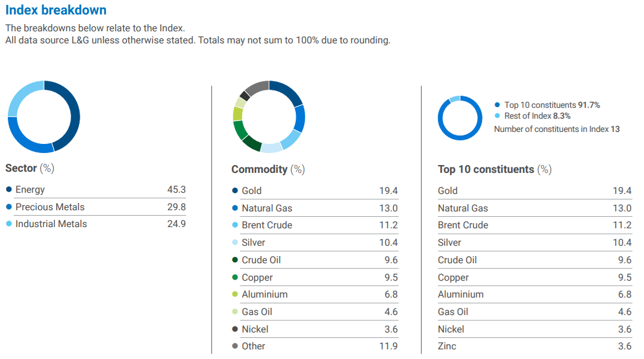Click the 'Top 10 constituents 91.7%' legend dot
This screenshot has width=644, height=359.
pyautogui.click(x=497, y=105)
